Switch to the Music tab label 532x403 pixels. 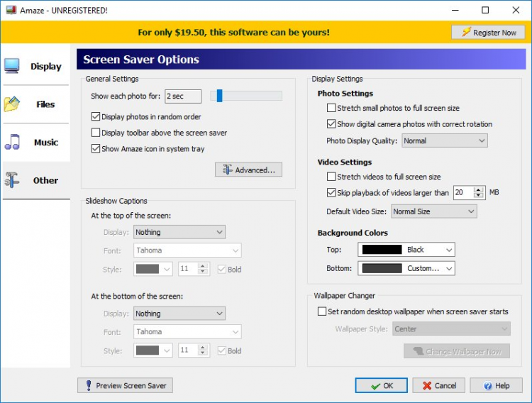(46, 142)
